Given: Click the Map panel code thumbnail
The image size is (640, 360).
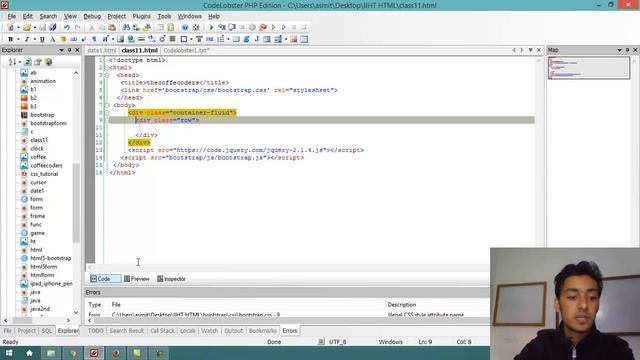Looking at the screenshot, I should click(x=589, y=68).
